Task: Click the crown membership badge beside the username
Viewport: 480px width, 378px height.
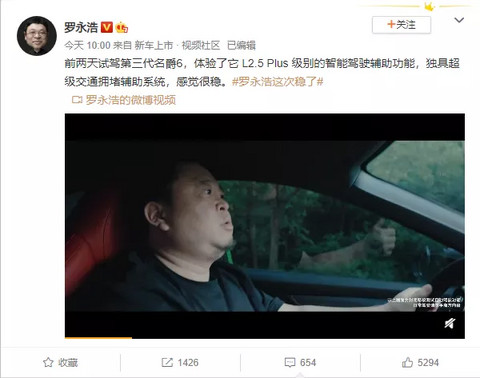Action: click(x=122, y=27)
